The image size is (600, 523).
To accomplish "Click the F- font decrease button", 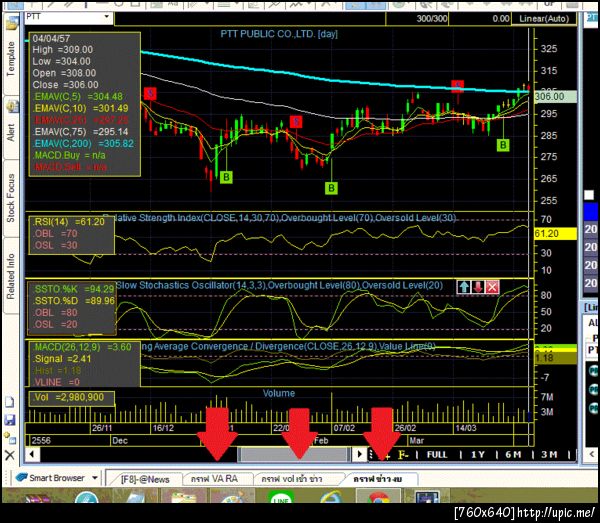I will click(403, 455).
